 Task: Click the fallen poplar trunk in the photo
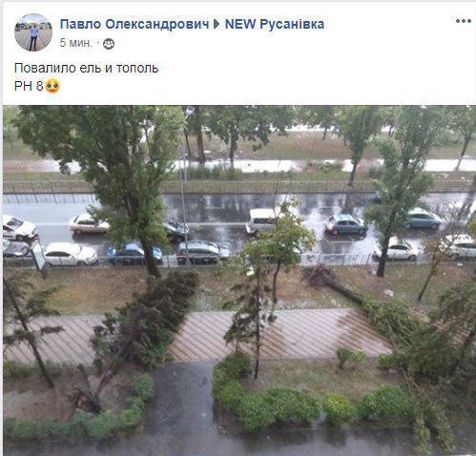pyautogui.click(x=336, y=283)
